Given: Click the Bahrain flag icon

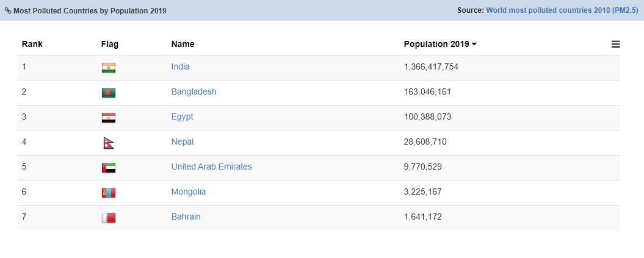Looking at the screenshot, I should click(108, 218).
